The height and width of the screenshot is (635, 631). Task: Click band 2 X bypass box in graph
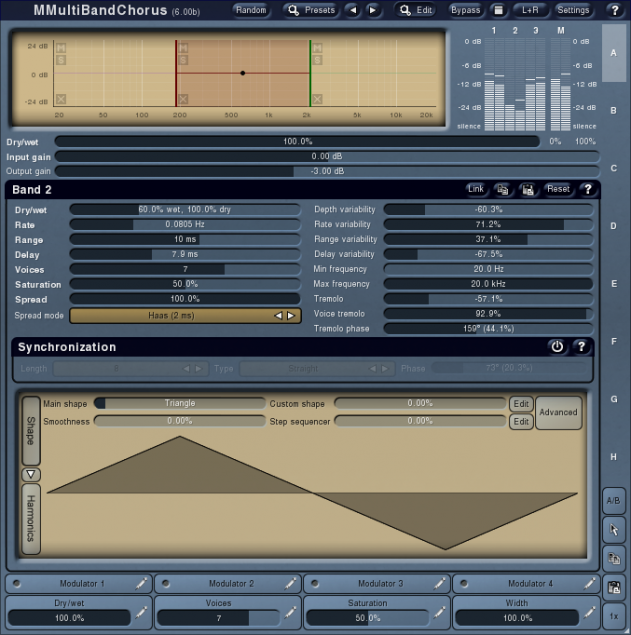tap(183, 99)
